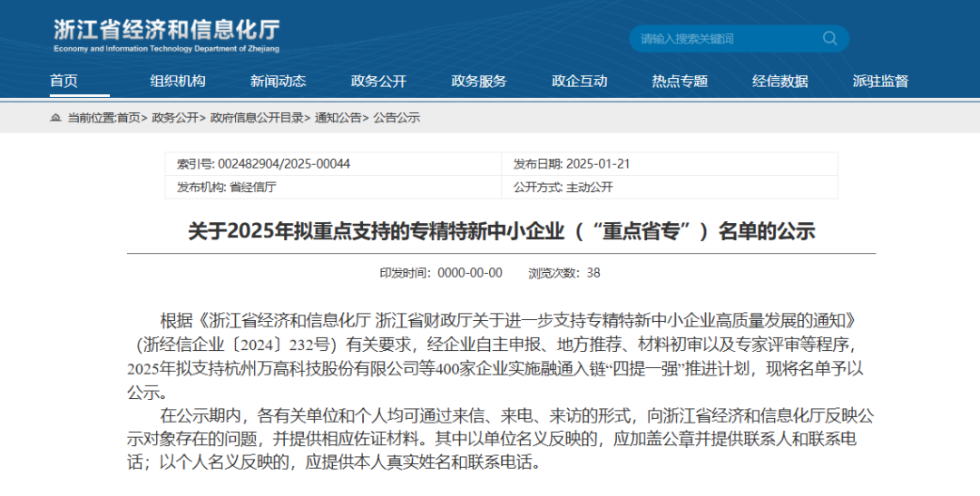This screenshot has width=980, height=496.
Task: Click 公开方式 value 主动公开
Action: tap(590, 187)
